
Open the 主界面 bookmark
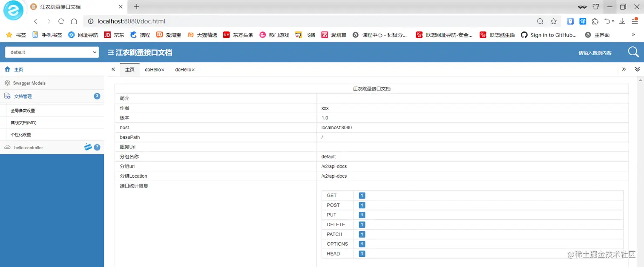tap(597, 35)
